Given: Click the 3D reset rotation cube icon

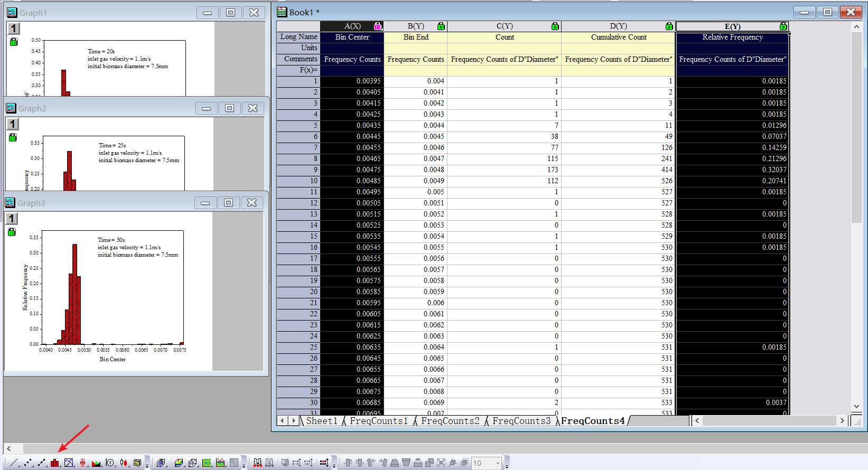Looking at the screenshot, I should [452, 463].
